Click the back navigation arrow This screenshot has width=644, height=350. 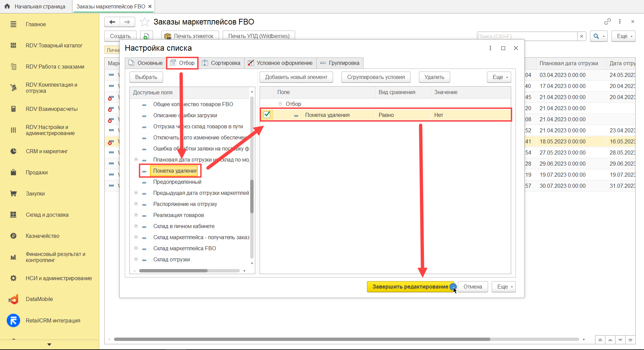pyautogui.click(x=112, y=22)
